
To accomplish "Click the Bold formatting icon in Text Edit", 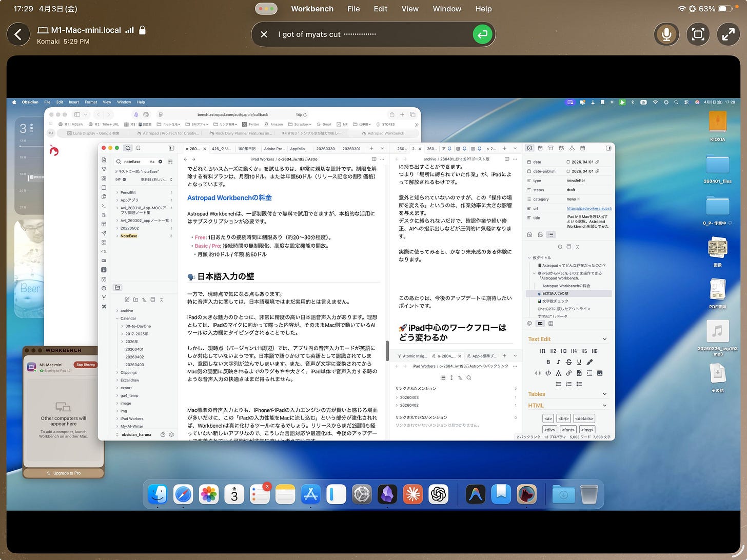I will [x=548, y=362].
